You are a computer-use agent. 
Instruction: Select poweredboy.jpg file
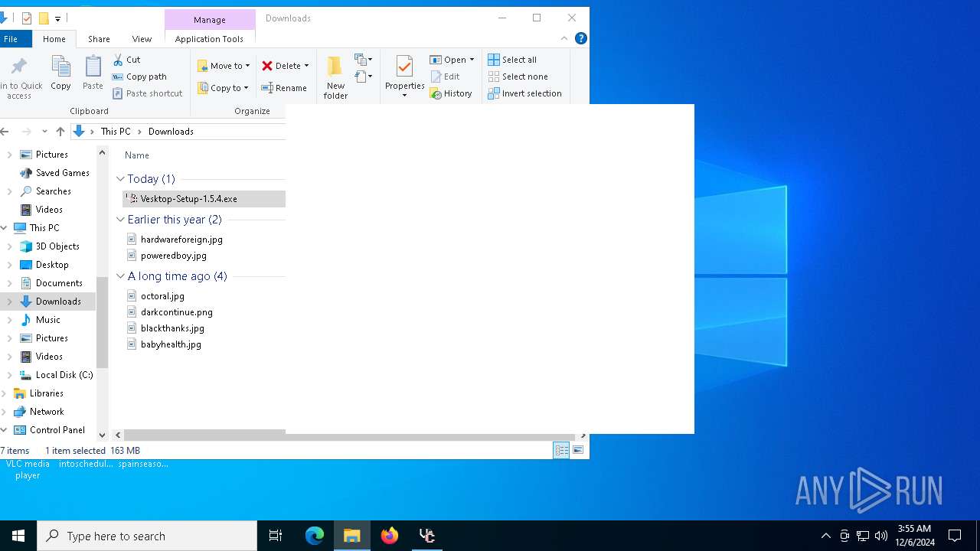pyautogui.click(x=173, y=256)
